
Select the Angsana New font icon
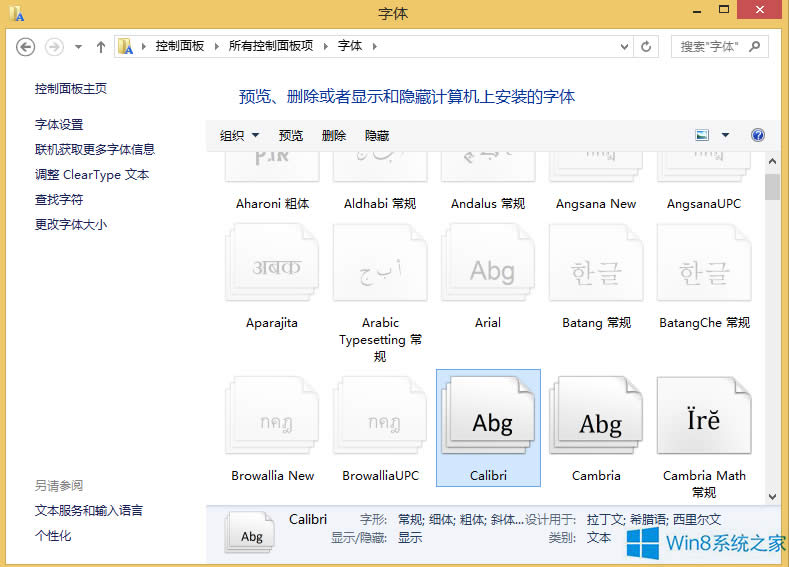pos(596,167)
